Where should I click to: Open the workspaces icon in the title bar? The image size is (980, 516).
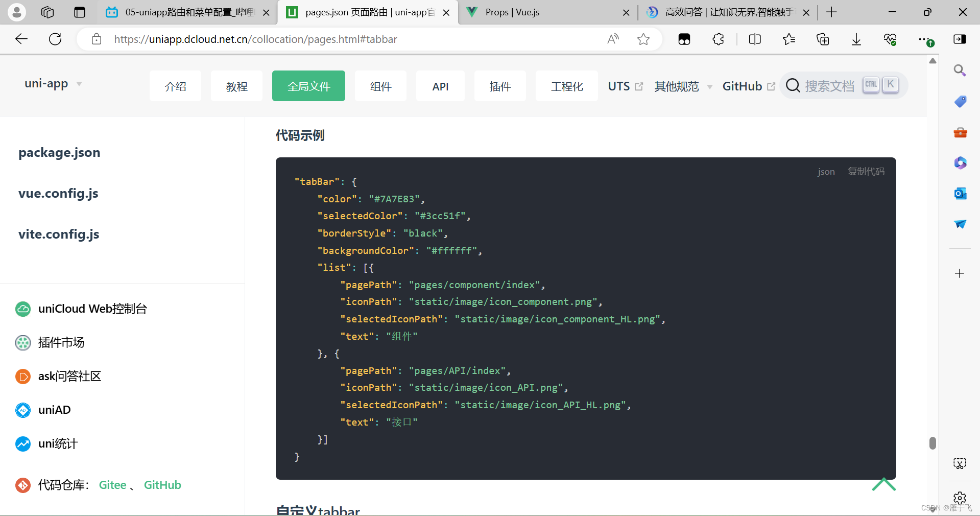(47, 12)
